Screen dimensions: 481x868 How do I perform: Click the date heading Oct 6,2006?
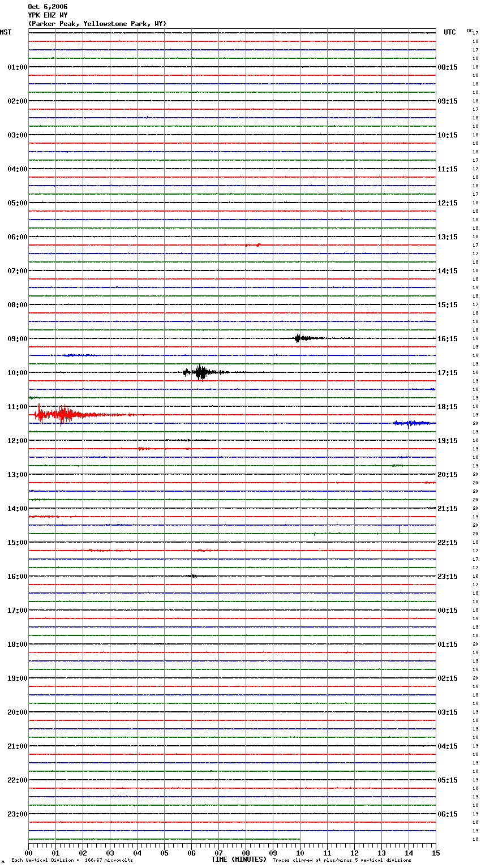(48, 7)
